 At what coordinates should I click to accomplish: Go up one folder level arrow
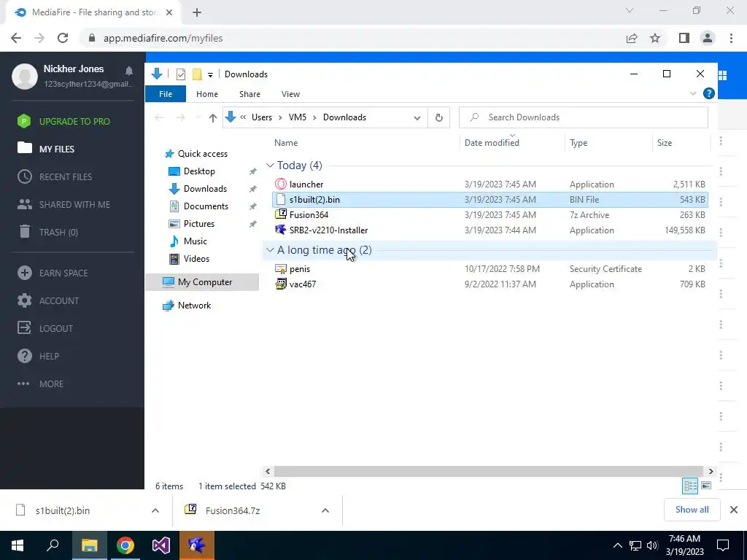tap(212, 117)
